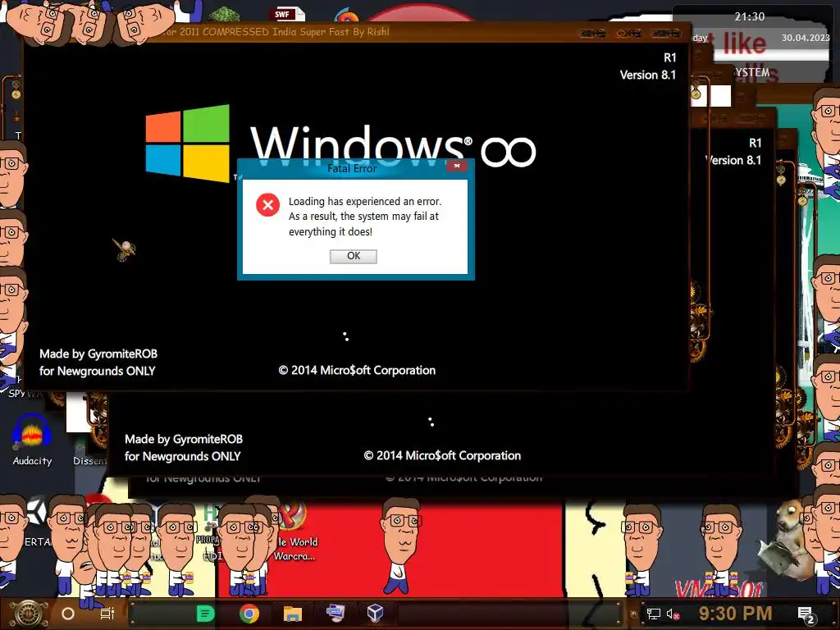Click the clock widget showing 21:30
The width and height of the screenshot is (840, 630).
point(750,17)
